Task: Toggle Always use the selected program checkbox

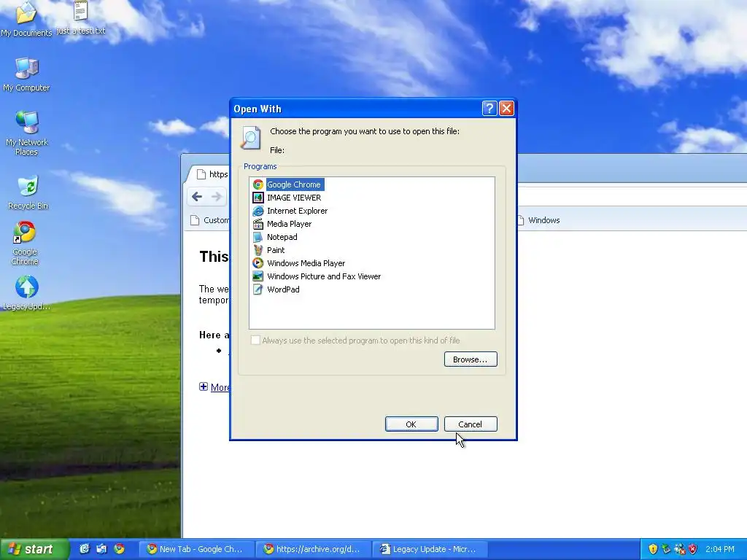Action: tap(256, 340)
